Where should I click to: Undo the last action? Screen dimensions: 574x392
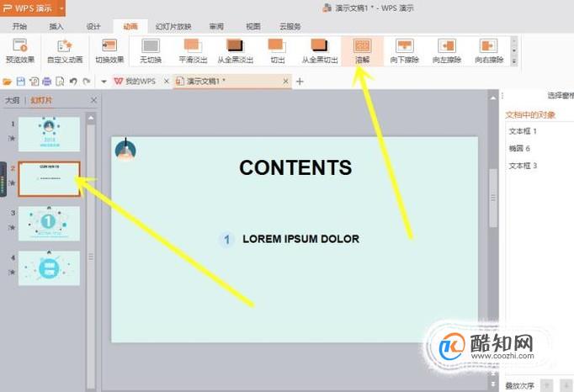[x=73, y=82]
